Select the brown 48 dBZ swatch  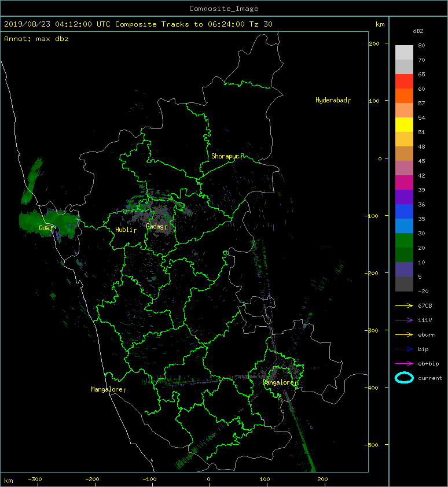tap(404, 153)
